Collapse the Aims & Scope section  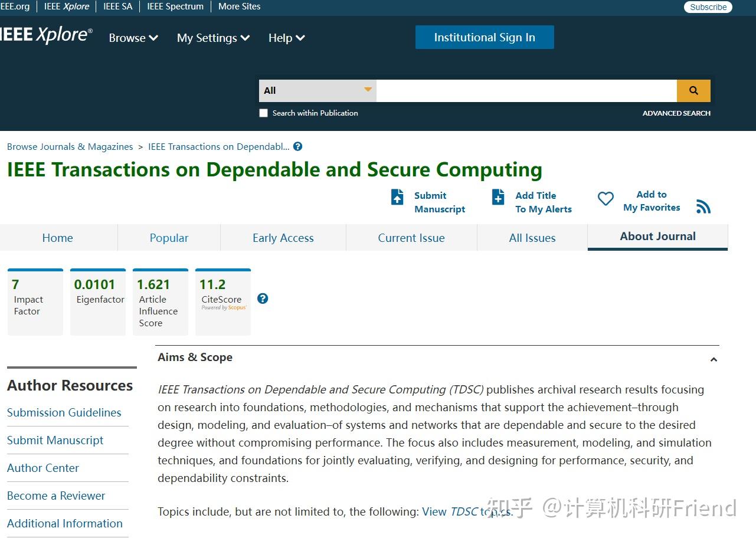pos(714,359)
